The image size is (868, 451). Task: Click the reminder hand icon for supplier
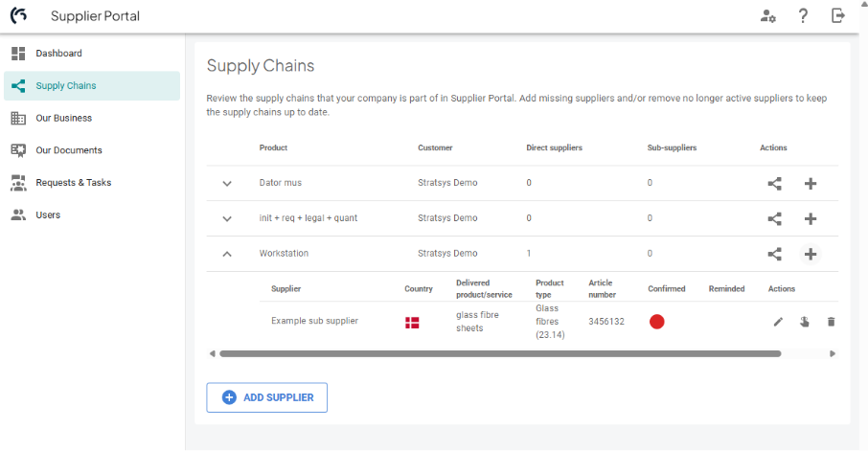pyautogui.click(x=805, y=322)
